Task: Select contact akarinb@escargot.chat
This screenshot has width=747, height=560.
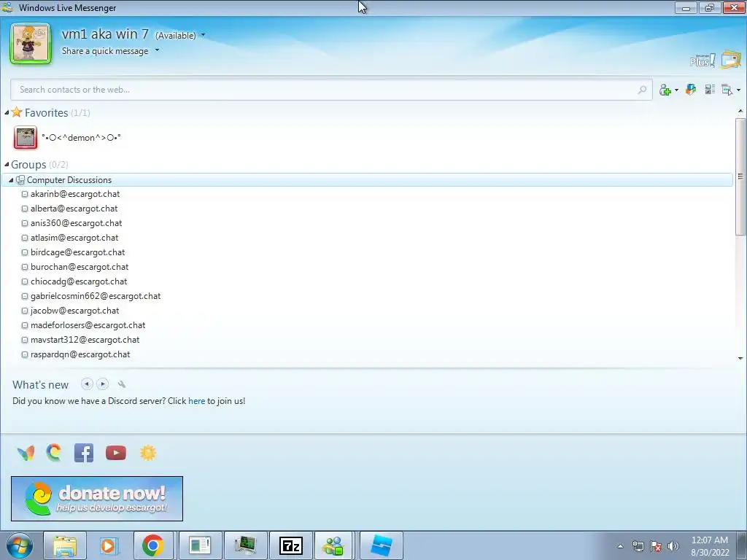Action: coord(75,194)
